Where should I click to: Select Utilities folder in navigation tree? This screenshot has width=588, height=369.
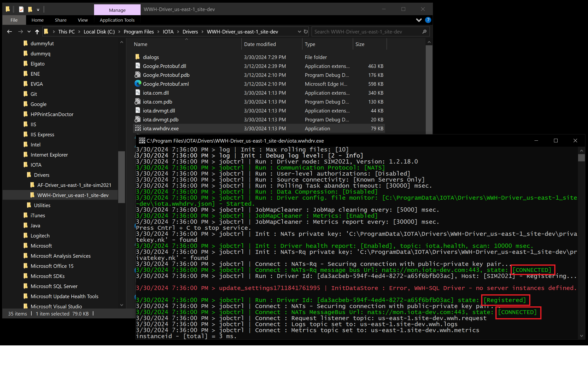(42, 205)
